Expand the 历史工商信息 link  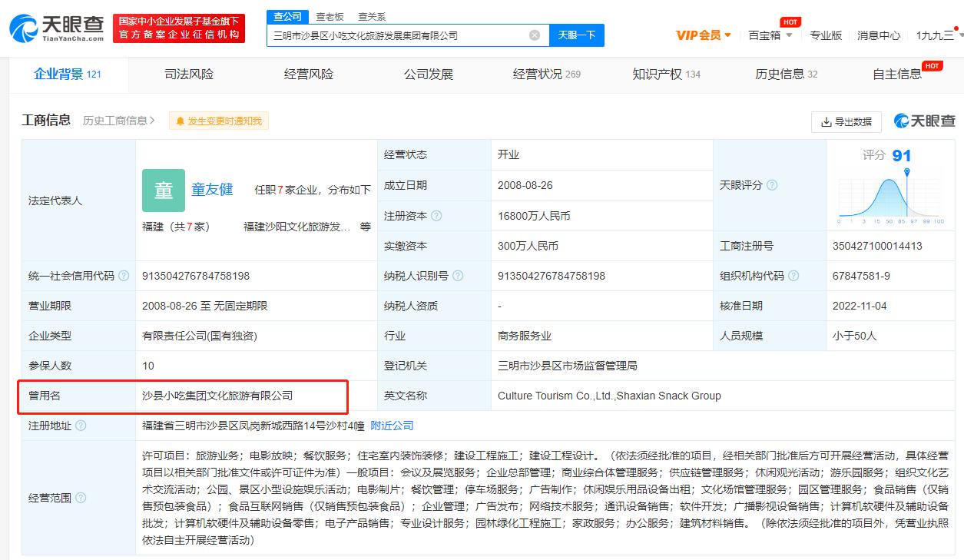click(x=119, y=121)
